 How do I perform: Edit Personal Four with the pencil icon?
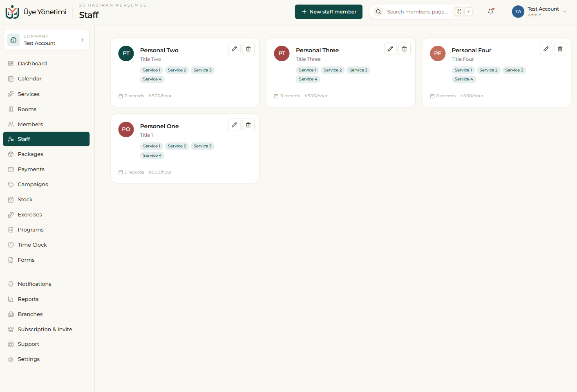point(546,49)
